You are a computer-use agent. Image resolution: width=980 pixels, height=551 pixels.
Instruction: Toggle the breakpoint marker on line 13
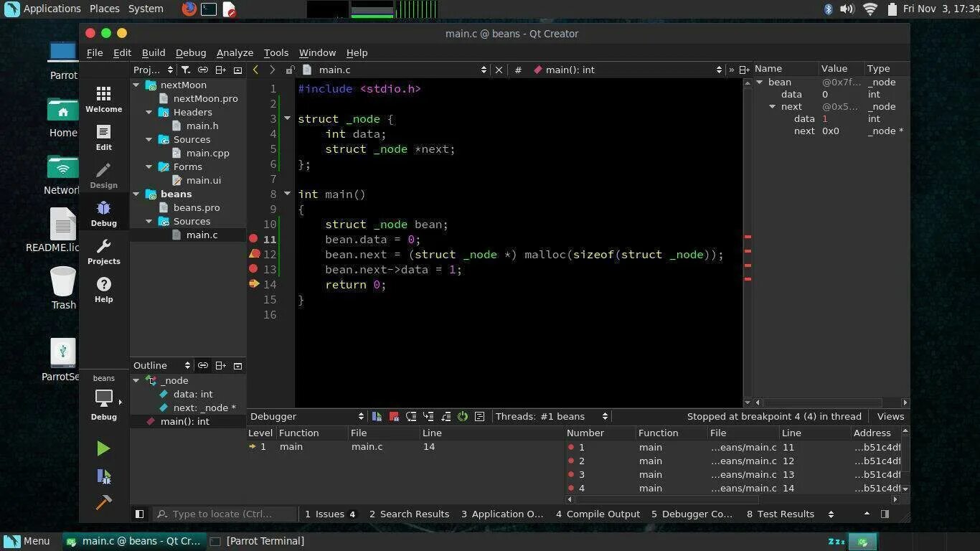(x=254, y=268)
